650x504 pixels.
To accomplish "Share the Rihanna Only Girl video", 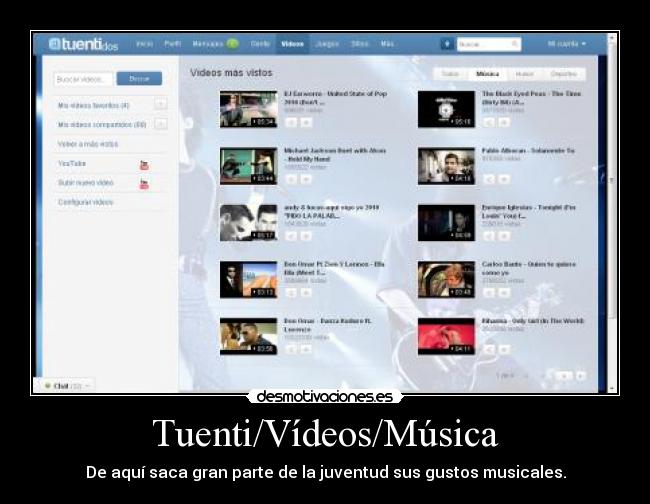I will coord(489,349).
